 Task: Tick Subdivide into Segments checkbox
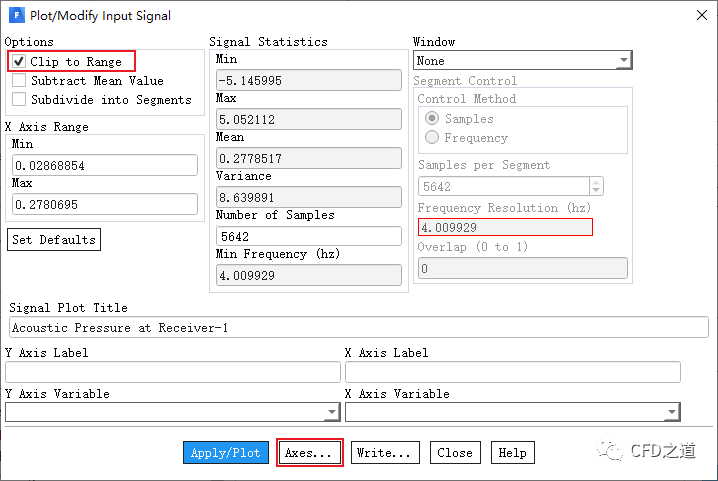(19, 100)
